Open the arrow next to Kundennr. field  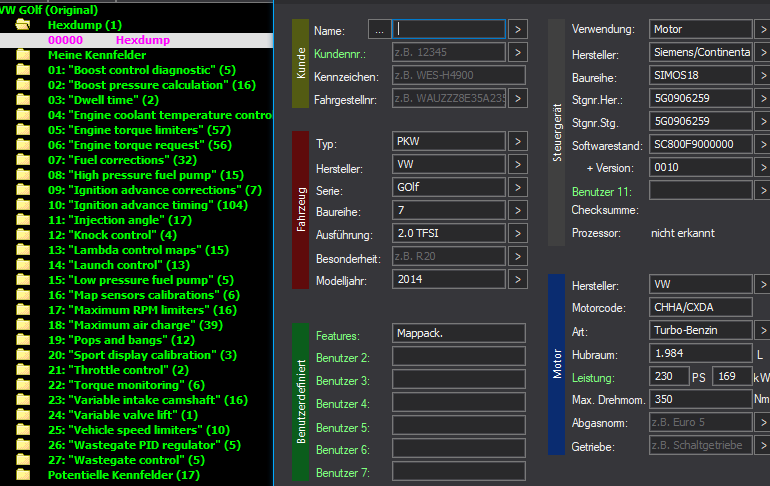(518, 52)
